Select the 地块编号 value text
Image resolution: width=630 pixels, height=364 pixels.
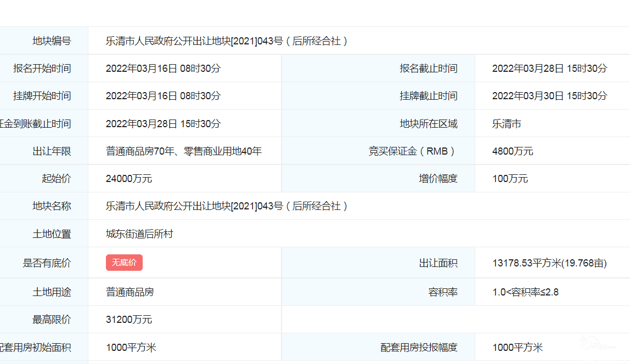(227, 41)
